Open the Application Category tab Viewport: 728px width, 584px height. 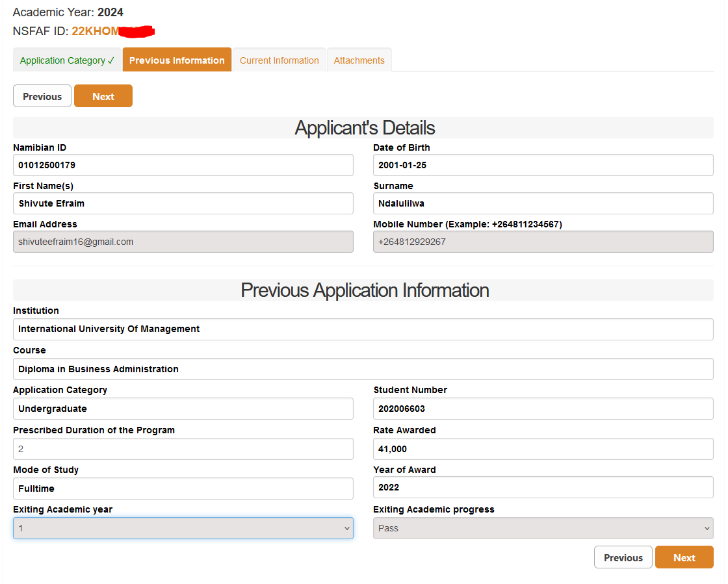(x=67, y=60)
